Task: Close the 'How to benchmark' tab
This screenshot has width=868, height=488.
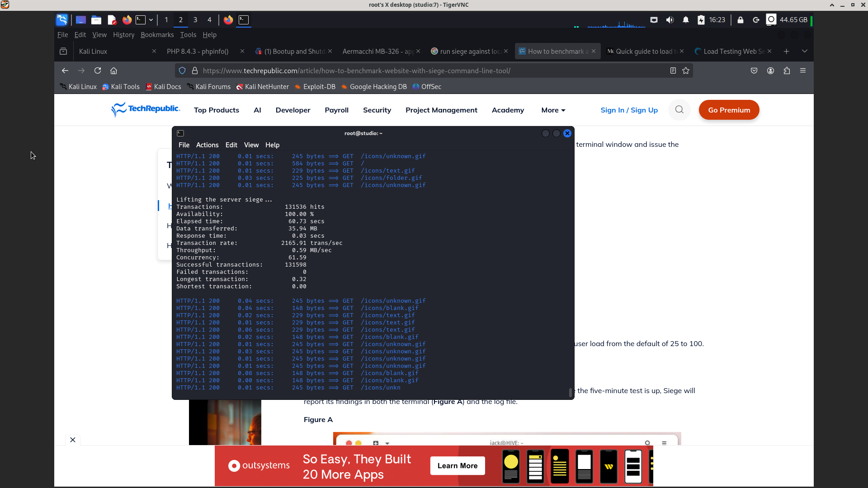Action: pyautogui.click(x=594, y=51)
